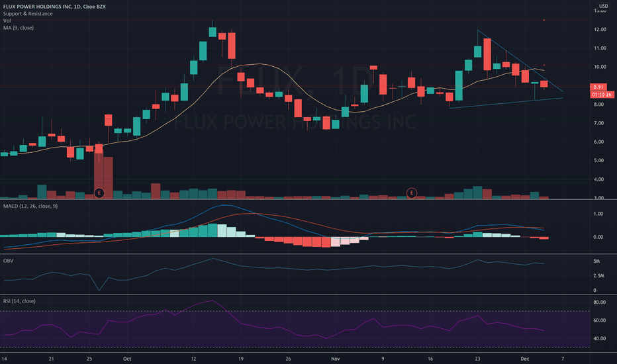Select the MACD (12, 26, close, 9) label
The width and height of the screenshot is (617, 364).
(x=30, y=206)
